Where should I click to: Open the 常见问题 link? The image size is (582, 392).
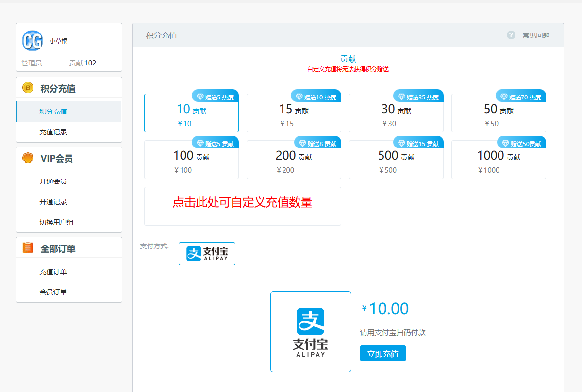click(536, 35)
